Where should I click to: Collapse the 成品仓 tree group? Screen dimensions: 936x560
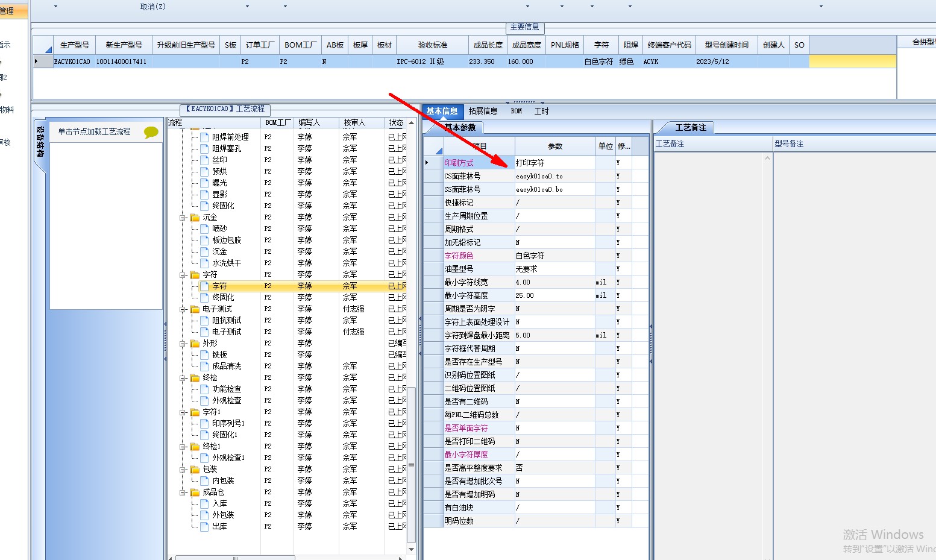pyautogui.click(x=183, y=492)
